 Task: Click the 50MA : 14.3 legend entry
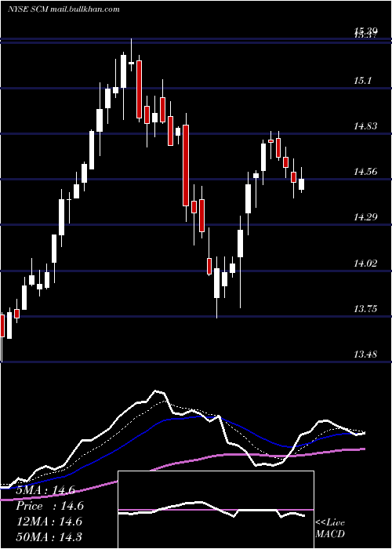click(x=49, y=536)
